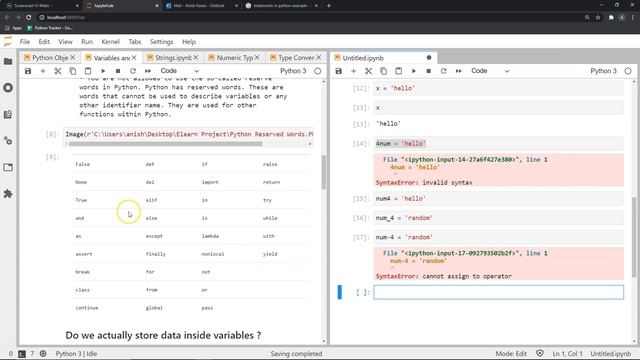Open Running Terminals and Kernels sidebar icon
This screenshot has height=360, width=640.
coord(8,88)
